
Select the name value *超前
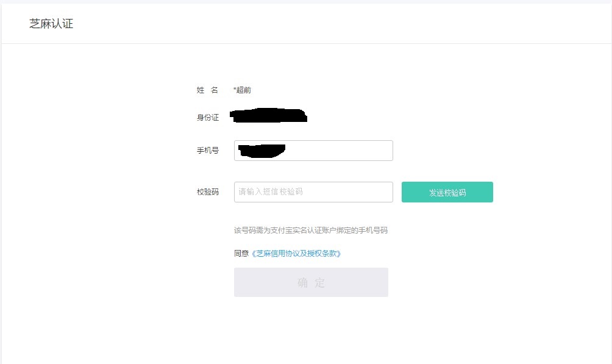click(x=243, y=90)
